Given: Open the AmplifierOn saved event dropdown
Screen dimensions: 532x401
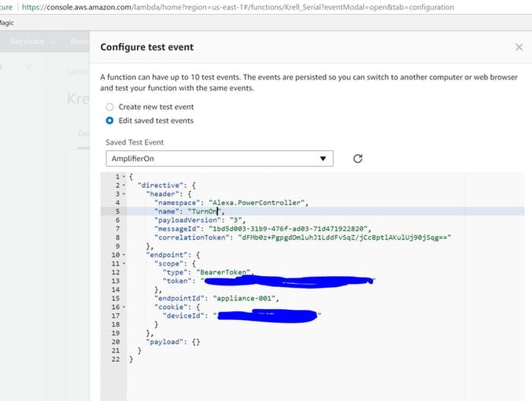Looking at the screenshot, I should click(220, 159).
